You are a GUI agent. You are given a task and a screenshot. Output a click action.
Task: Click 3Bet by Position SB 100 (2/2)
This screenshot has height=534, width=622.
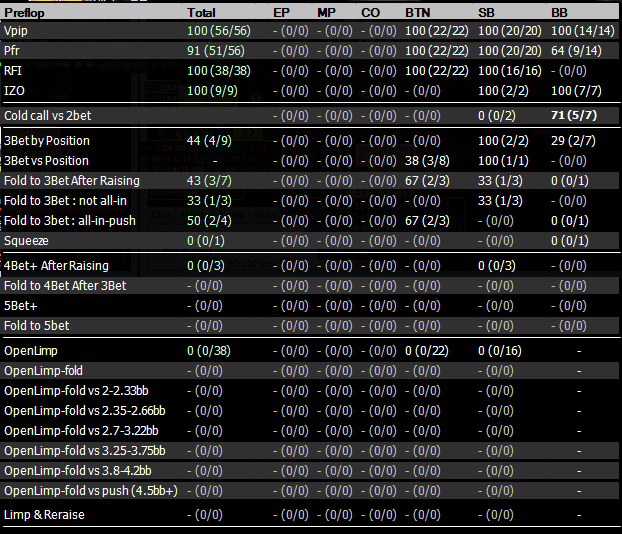click(x=503, y=141)
